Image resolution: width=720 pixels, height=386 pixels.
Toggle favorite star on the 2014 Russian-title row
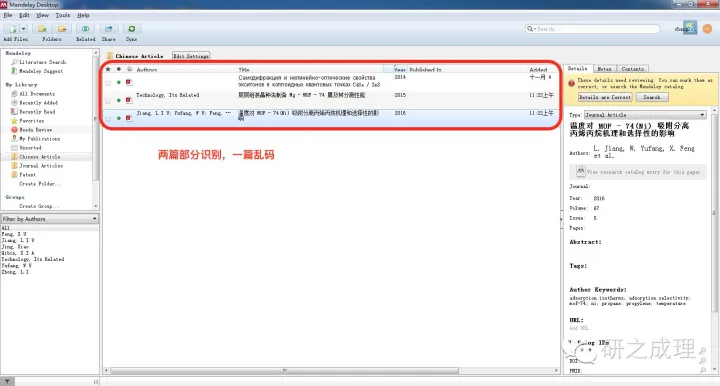(108, 83)
